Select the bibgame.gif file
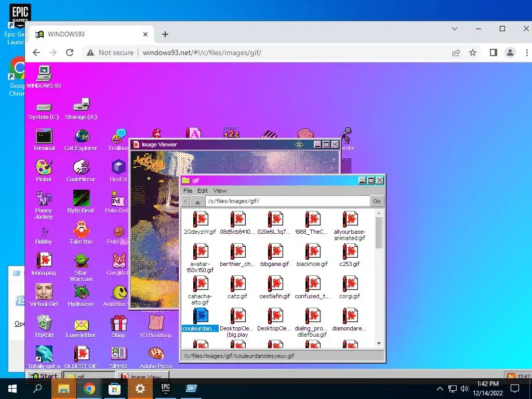532x399 pixels. [275, 251]
